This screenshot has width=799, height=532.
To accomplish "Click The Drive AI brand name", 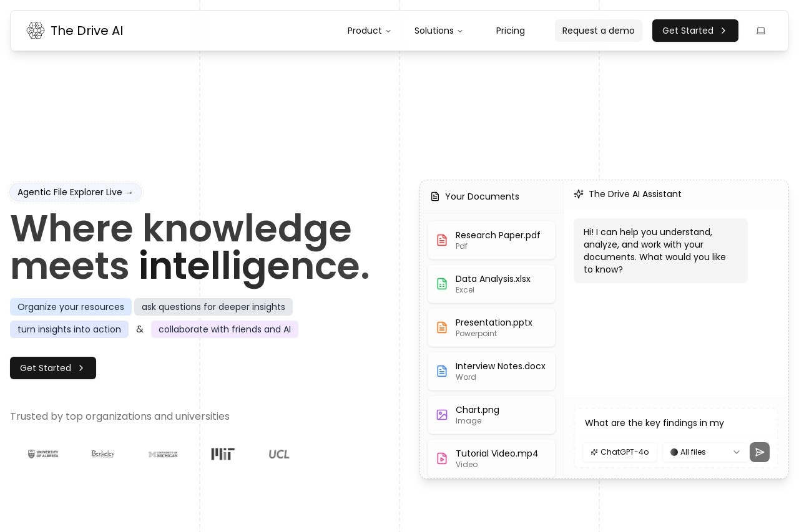I will 87,31.
